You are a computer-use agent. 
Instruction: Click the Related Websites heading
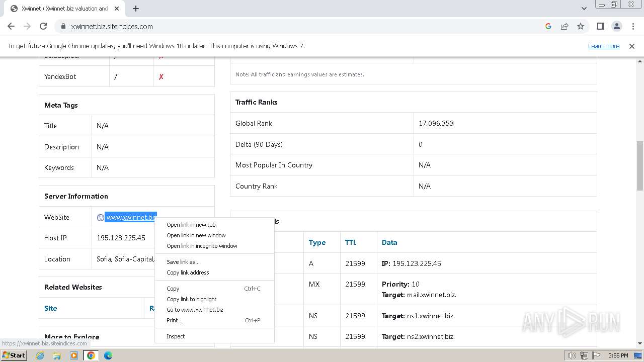pyautogui.click(x=73, y=287)
